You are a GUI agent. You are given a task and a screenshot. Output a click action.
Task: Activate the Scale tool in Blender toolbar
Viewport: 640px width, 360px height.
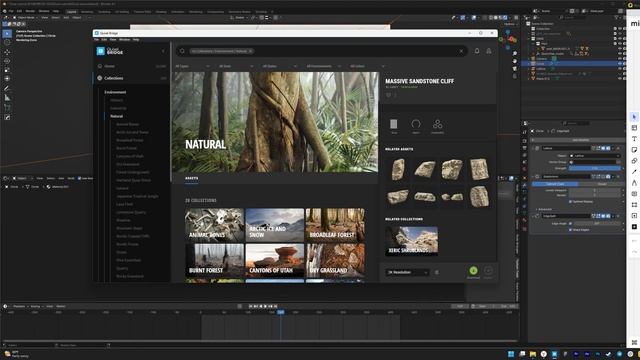(7, 70)
